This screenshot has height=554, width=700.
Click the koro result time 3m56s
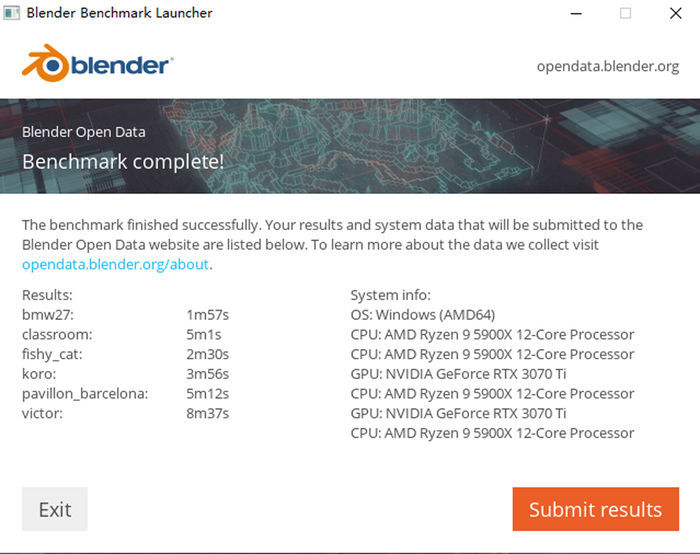208,373
